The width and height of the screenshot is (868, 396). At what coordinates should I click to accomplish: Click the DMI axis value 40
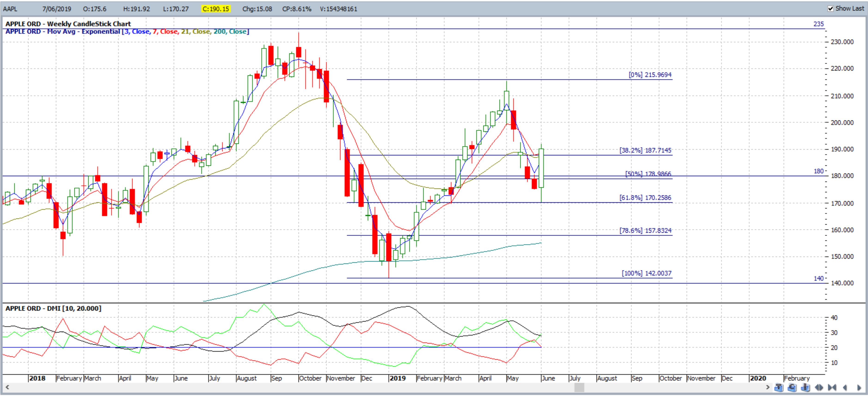(834, 317)
